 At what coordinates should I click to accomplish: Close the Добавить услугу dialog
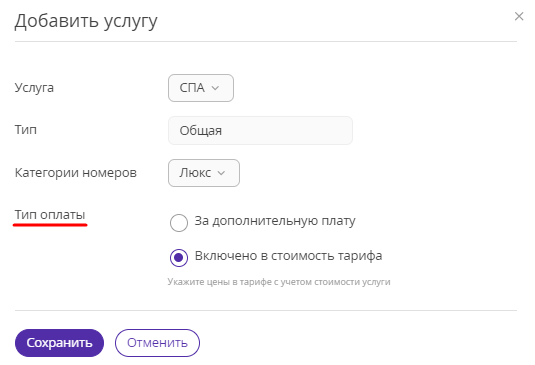click(x=519, y=16)
